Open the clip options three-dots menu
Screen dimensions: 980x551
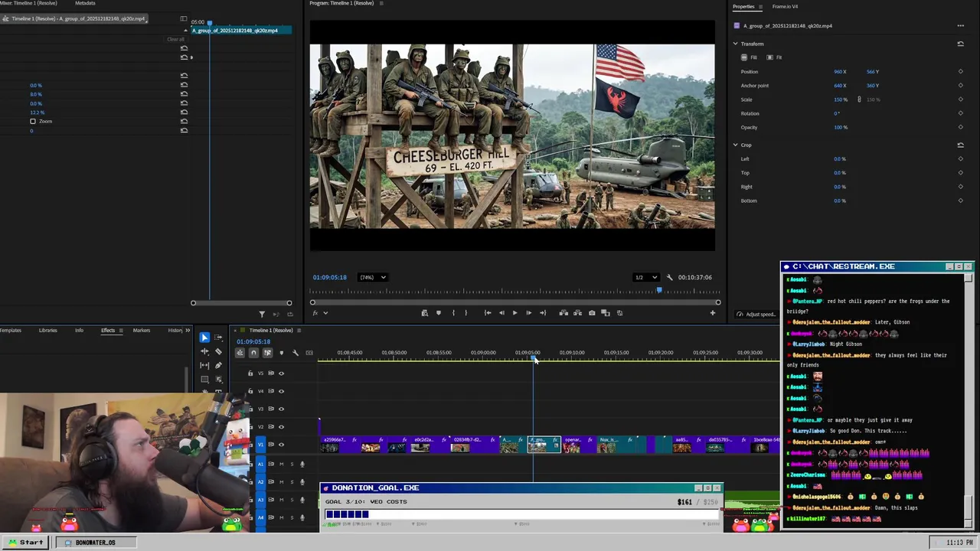960,25
